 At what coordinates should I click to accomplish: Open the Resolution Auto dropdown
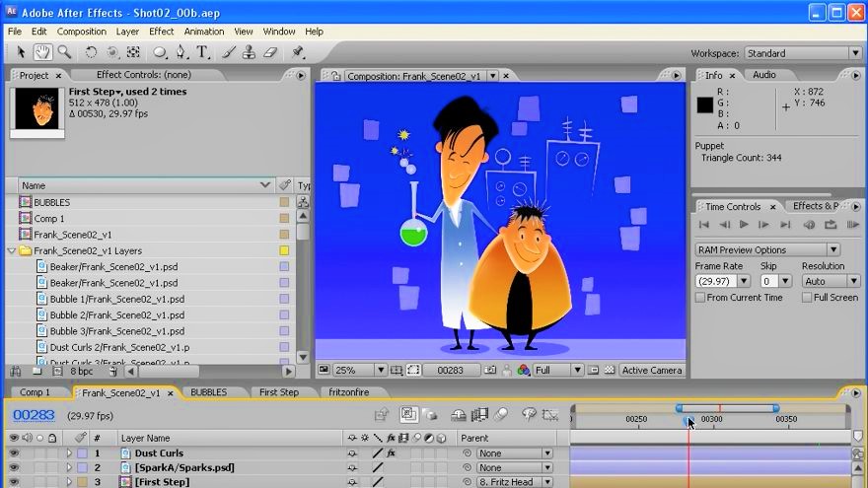pyautogui.click(x=831, y=281)
